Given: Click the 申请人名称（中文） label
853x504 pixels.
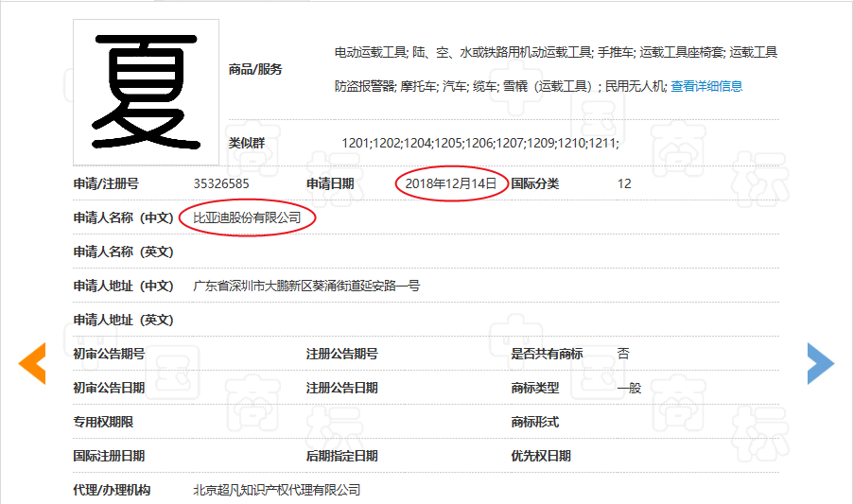Looking at the screenshot, I should tap(124, 217).
